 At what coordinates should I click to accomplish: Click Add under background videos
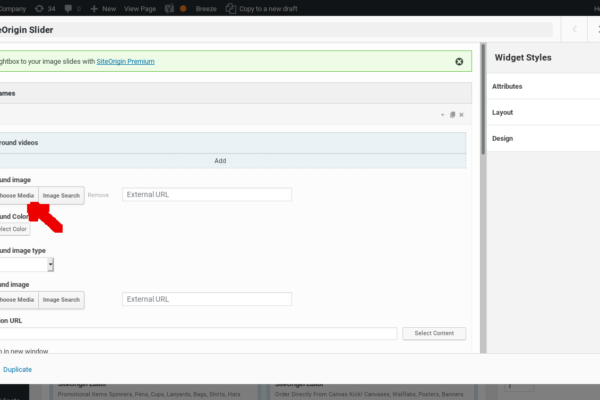point(219,160)
